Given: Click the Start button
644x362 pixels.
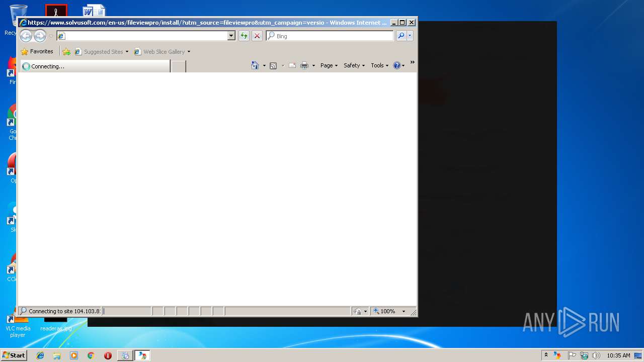Looking at the screenshot, I should click(14, 355).
